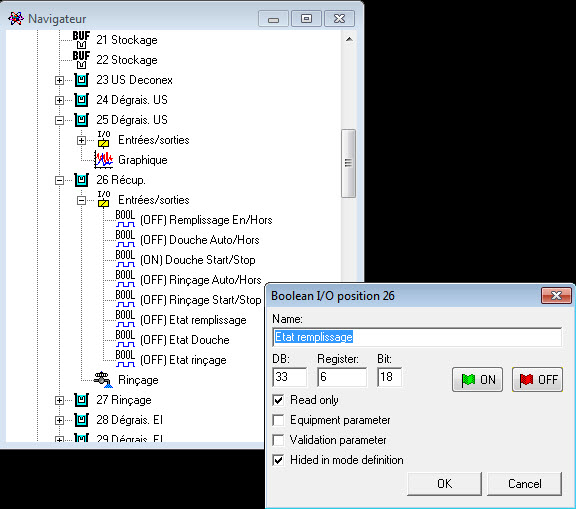576x509 pixels.
Task: Expand Entrées/sorties under 25 Dégrais. US
Action: point(81,140)
